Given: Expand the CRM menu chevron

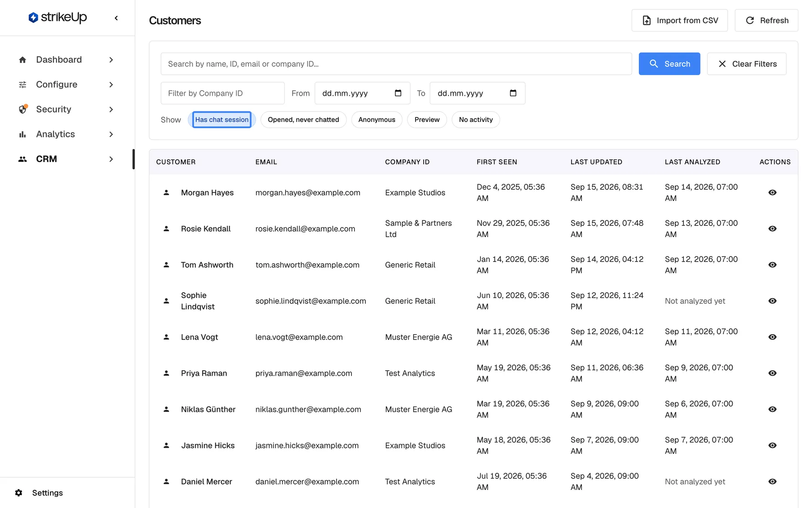Looking at the screenshot, I should pos(111,159).
